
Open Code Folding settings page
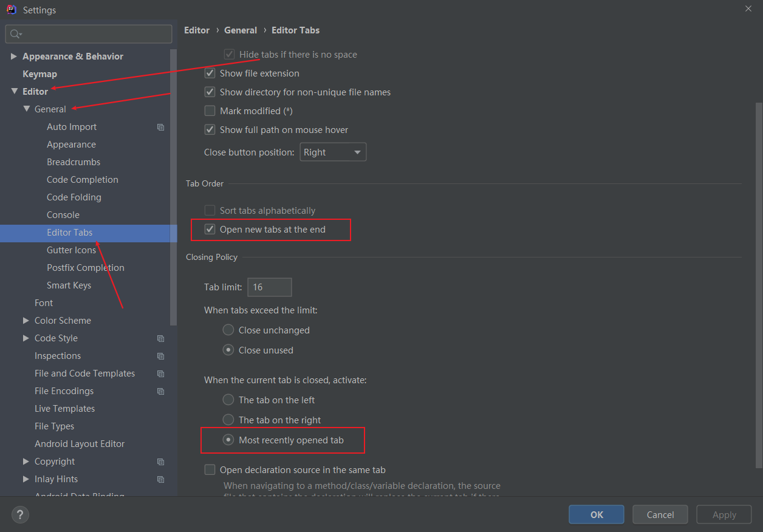coord(74,197)
